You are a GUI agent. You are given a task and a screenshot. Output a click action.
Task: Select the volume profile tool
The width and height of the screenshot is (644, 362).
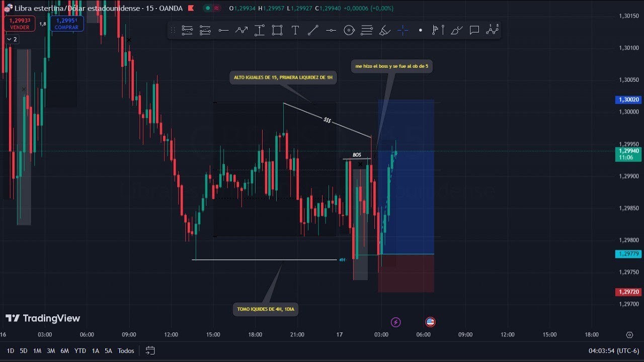point(438,30)
